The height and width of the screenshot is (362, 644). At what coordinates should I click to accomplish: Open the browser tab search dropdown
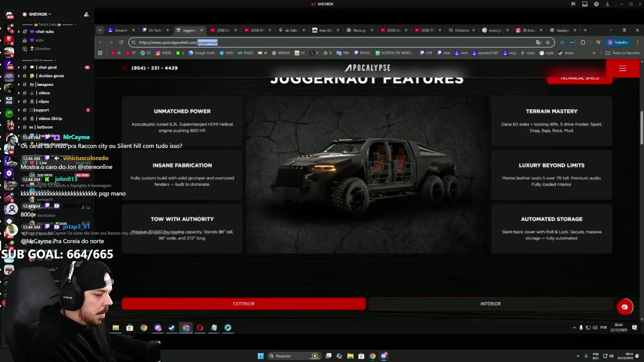100,30
